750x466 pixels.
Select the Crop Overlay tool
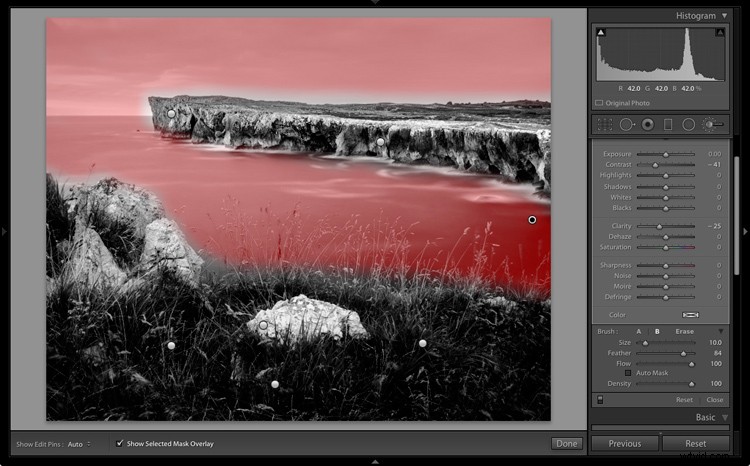(605, 125)
